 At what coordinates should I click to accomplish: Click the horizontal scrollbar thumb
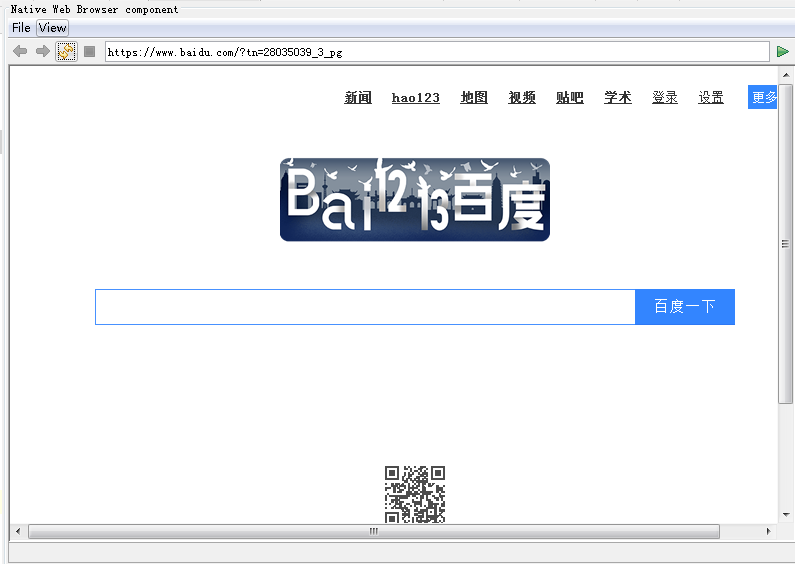tap(374, 532)
